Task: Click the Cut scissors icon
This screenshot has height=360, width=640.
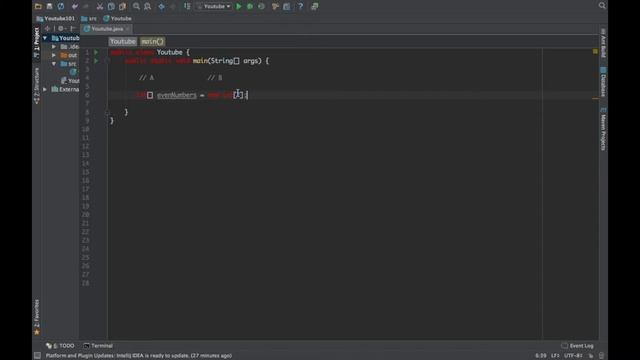Action: (100, 7)
